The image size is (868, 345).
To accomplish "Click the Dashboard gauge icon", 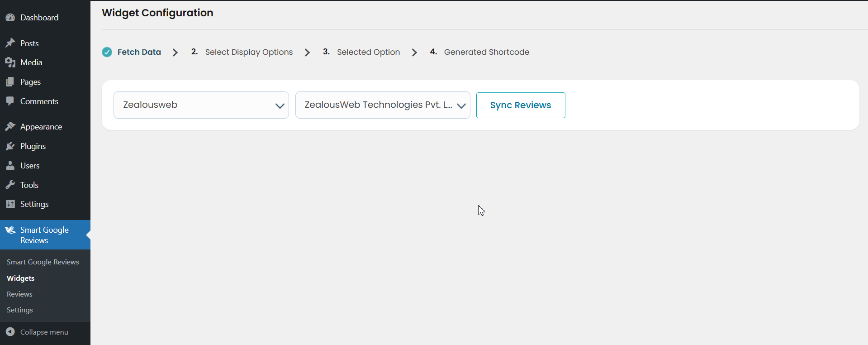I will tap(10, 18).
